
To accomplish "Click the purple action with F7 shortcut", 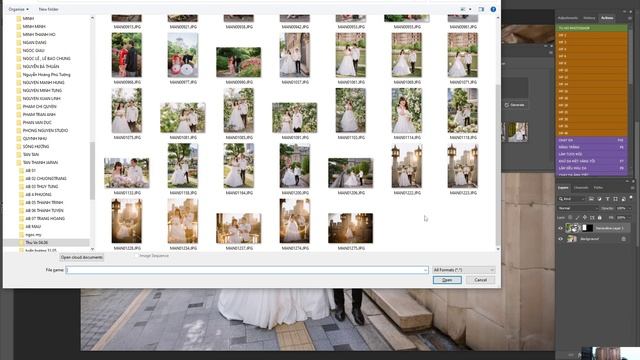I will coord(592,161).
